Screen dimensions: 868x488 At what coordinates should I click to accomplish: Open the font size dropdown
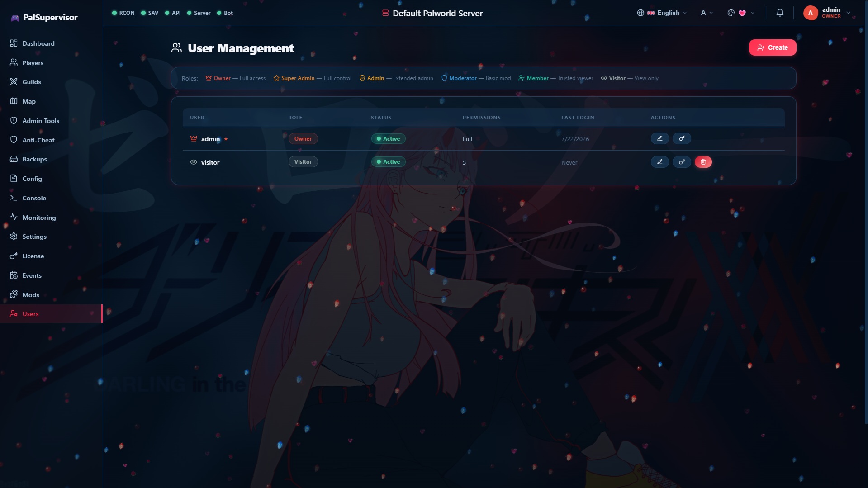[x=707, y=13]
